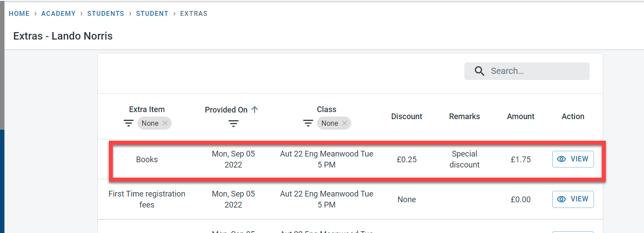Click the Provided On ascending sort arrow
644x233 pixels.
click(255, 109)
